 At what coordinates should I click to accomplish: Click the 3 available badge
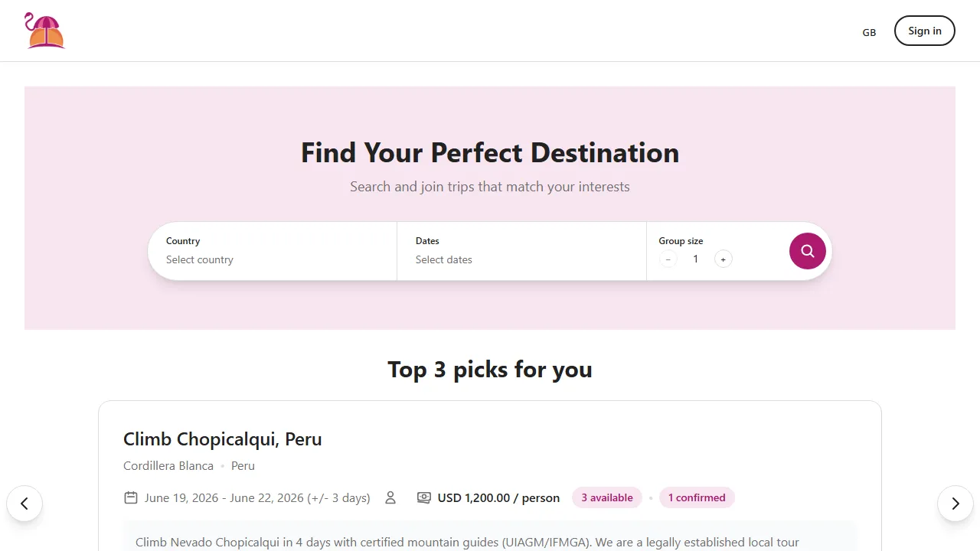tap(606, 497)
